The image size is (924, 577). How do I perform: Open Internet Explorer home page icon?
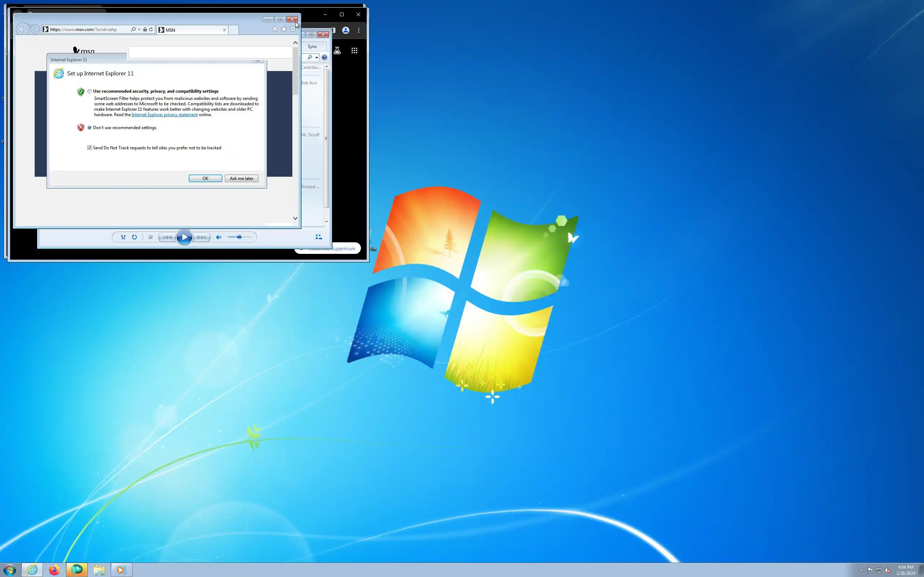coord(275,29)
